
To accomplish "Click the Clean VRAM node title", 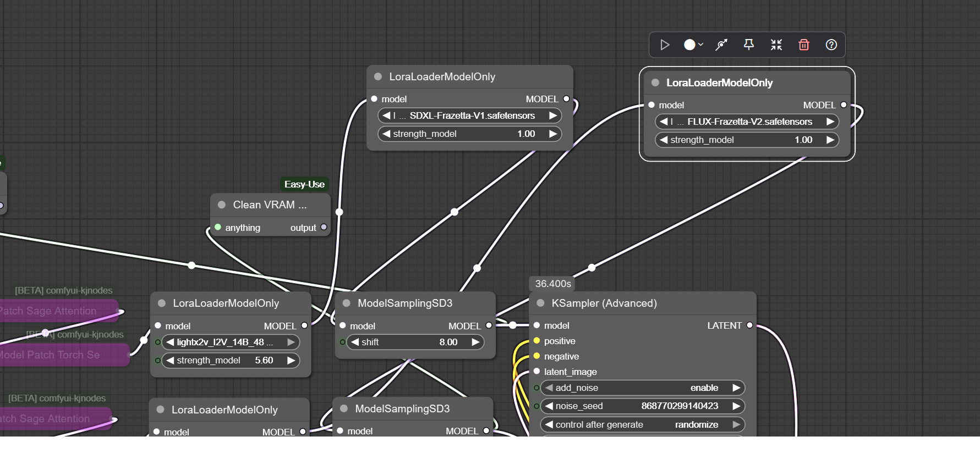I will (x=270, y=205).
